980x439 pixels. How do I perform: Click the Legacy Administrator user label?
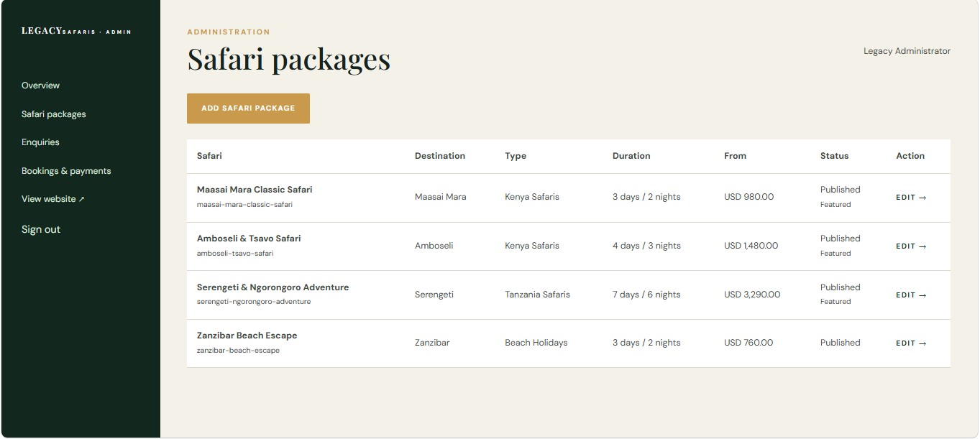point(907,51)
